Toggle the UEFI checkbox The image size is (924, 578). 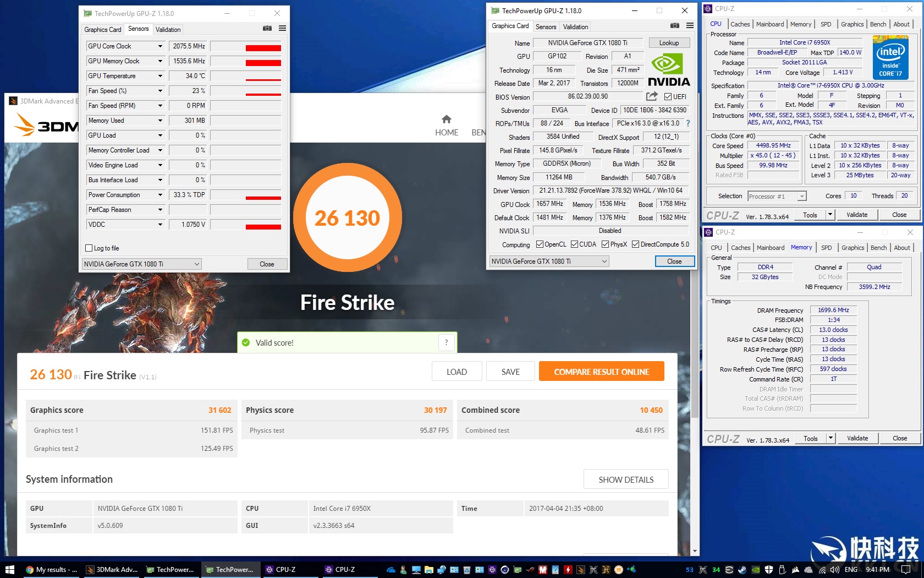tap(668, 97)
